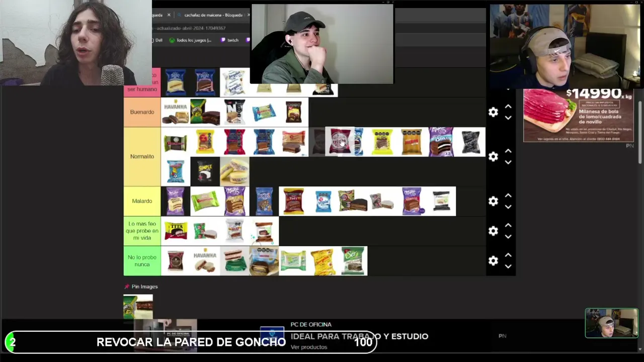Move "Lo mas feo" tier down
This screenshot has height=362, width=644.
click(x=508, y=236)
